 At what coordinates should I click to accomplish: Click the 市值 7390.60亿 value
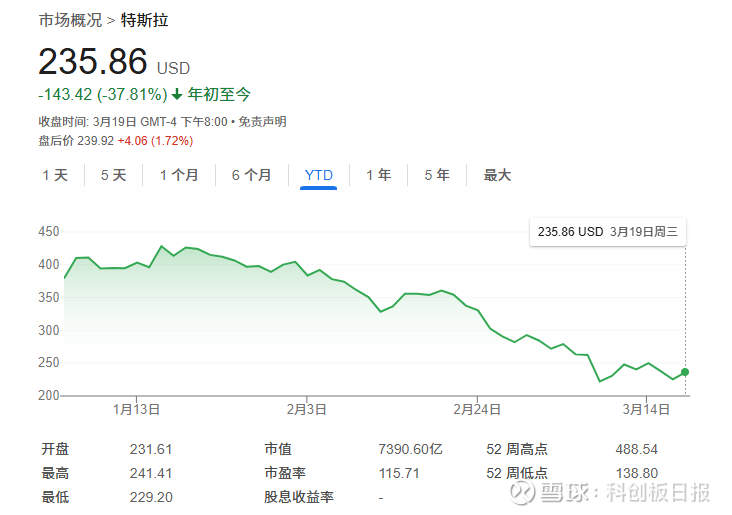[x=410, y=449]
